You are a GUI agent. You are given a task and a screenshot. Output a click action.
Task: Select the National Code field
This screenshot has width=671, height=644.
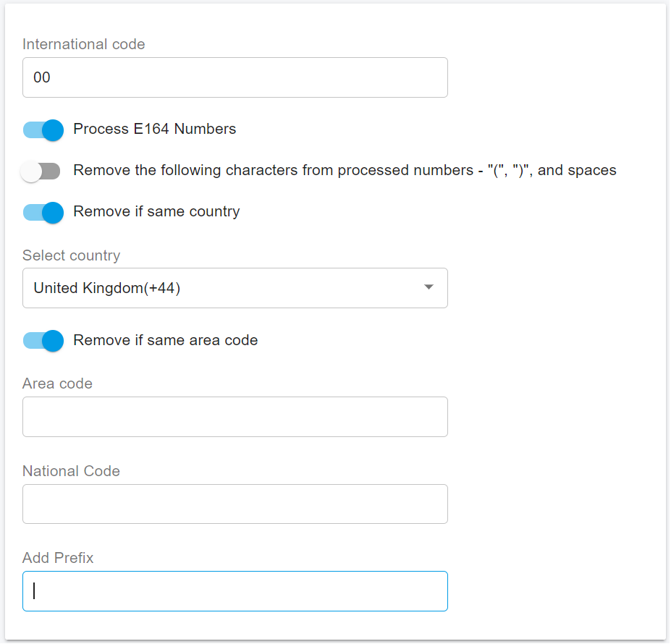(235, 504)
